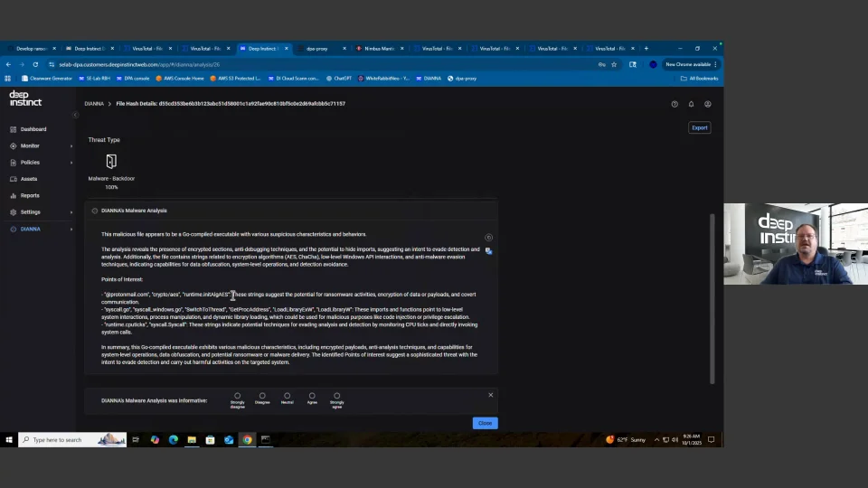Click the password key icon in the address bar
The height and width of the screenshot is (488, 868).
coord(602,65)
